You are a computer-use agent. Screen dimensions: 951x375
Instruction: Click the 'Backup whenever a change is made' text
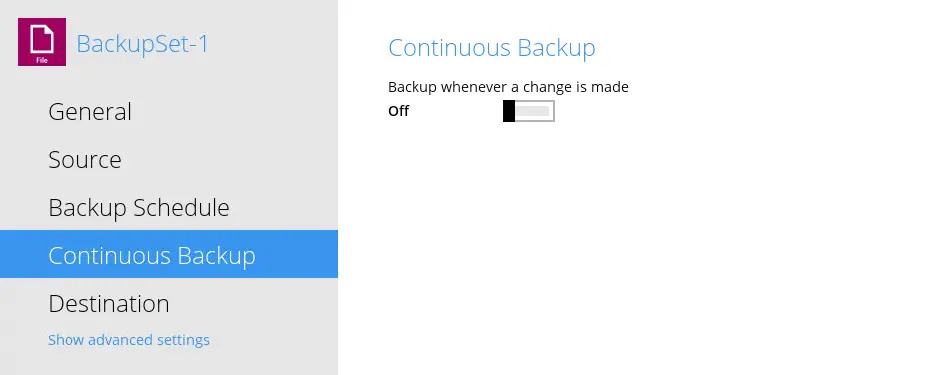pos(508,87)
